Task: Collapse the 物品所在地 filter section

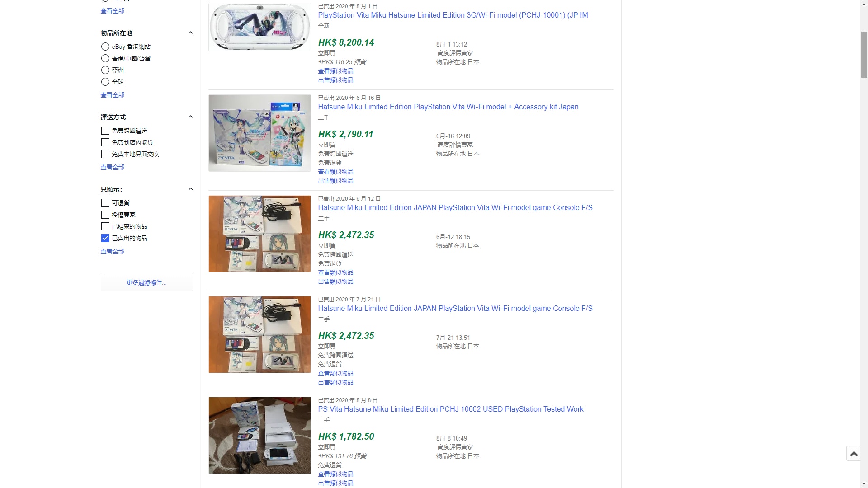Action: click(190, 33)
